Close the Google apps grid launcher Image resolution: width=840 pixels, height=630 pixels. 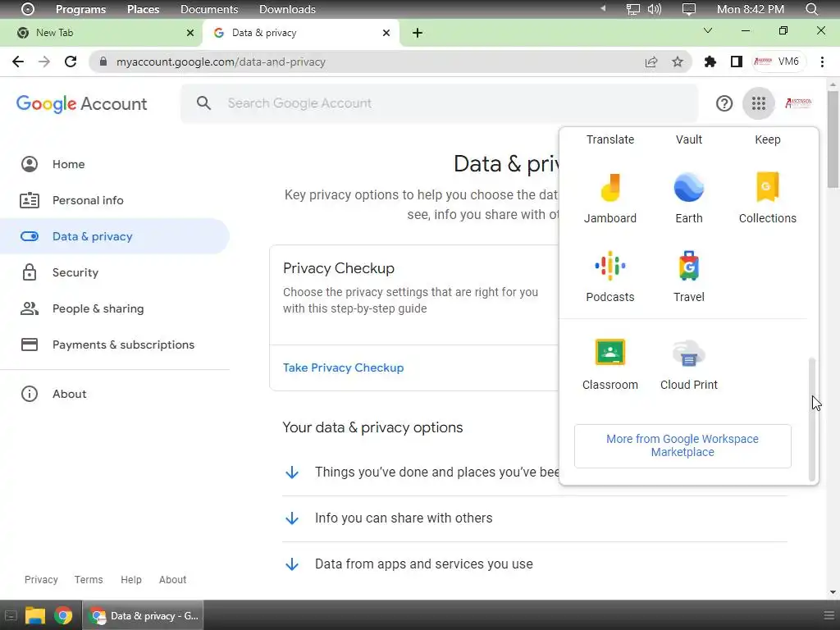point(758,103)
